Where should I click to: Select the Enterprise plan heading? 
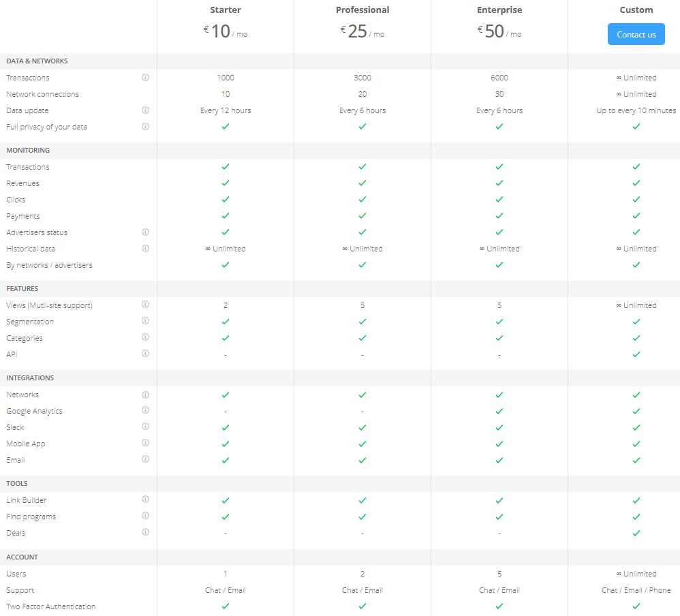coord(499,10)
